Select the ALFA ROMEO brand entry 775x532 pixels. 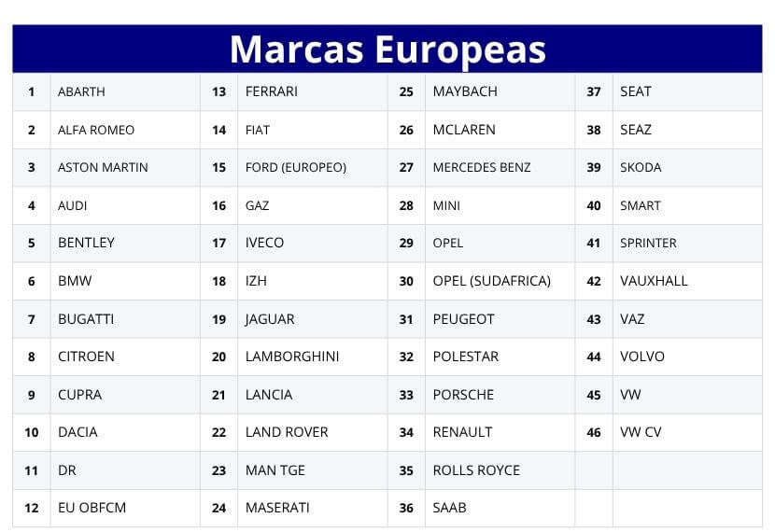(x=125, y=130)
